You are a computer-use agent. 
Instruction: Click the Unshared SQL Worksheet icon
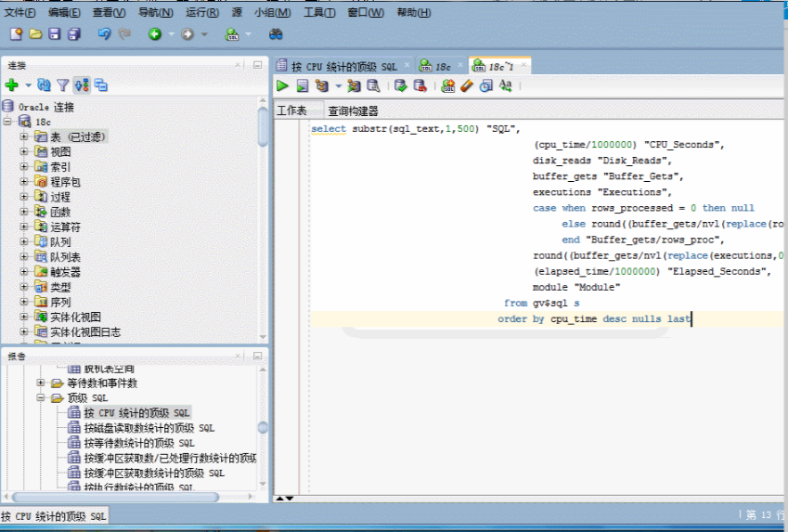pyautogui.click(x=447, y=86)
